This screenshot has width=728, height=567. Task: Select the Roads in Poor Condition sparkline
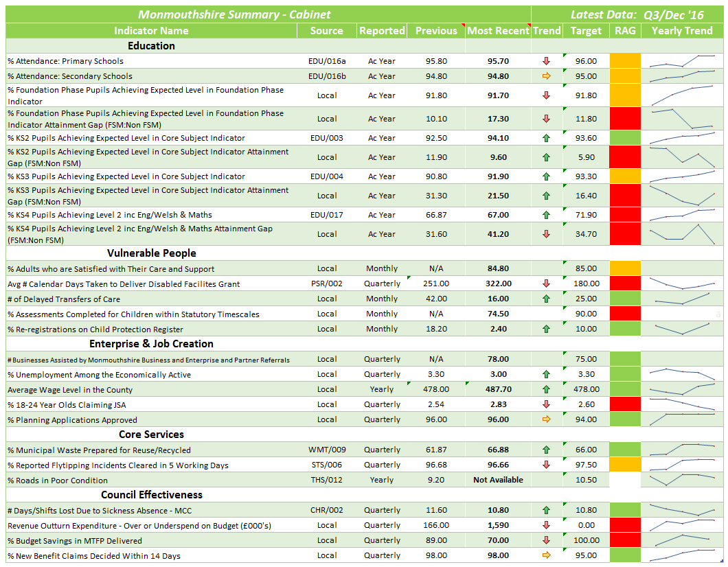pyautogui.click(x=682, y=480)
